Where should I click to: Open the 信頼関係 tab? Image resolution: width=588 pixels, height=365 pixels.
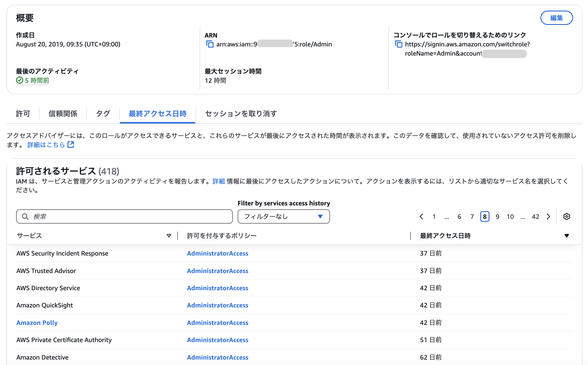pos(63,114)
